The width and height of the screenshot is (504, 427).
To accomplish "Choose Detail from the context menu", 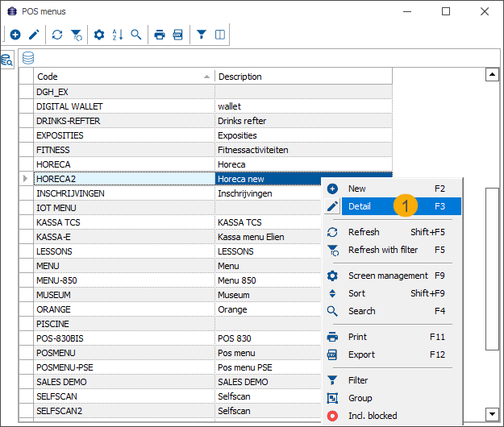I will tap(360, 206).
